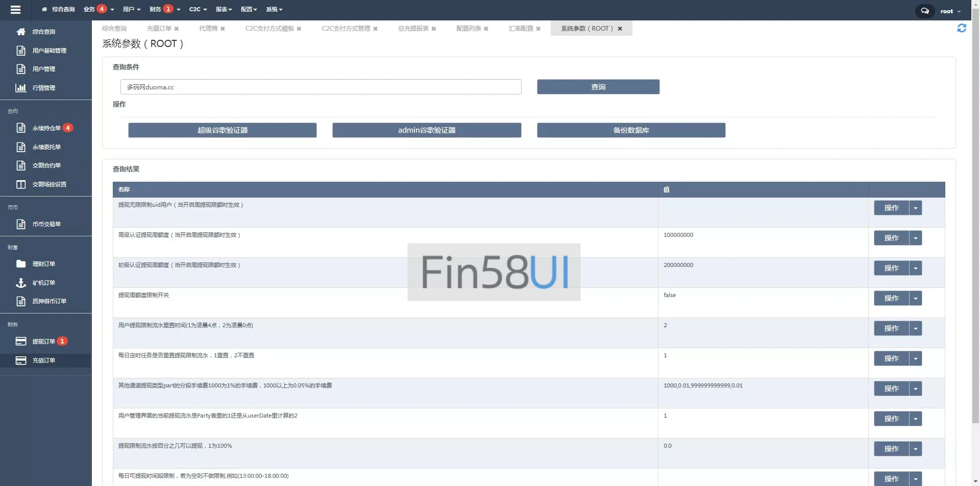Click the 查询 search button
Screen dimensions: 980x486
coord(598,87)
